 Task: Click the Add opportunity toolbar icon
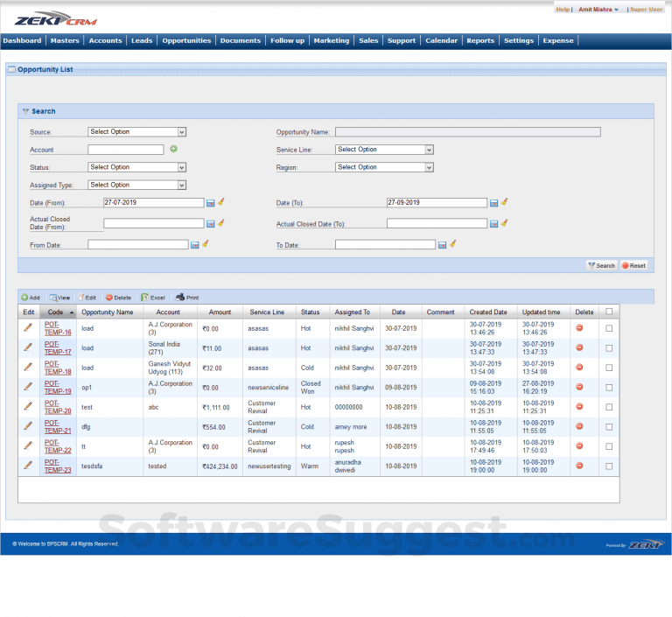click(x=30, y=298)
